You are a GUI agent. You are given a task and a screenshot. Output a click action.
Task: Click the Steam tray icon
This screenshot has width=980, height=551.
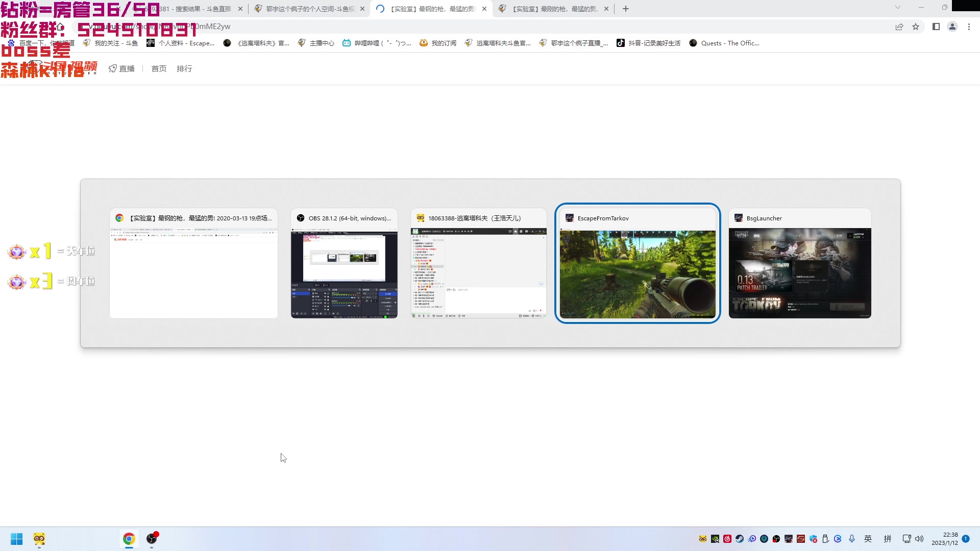(740, 539)
